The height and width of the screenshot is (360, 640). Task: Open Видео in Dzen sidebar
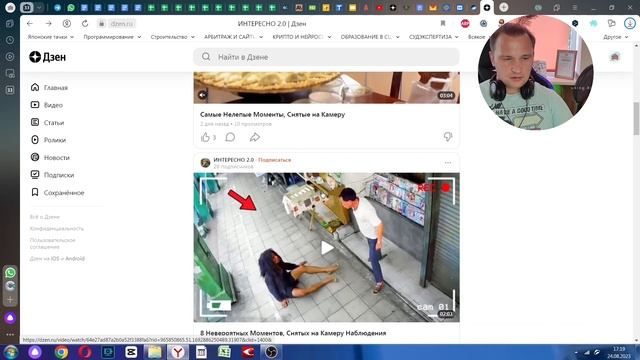(x=47, y=105)
